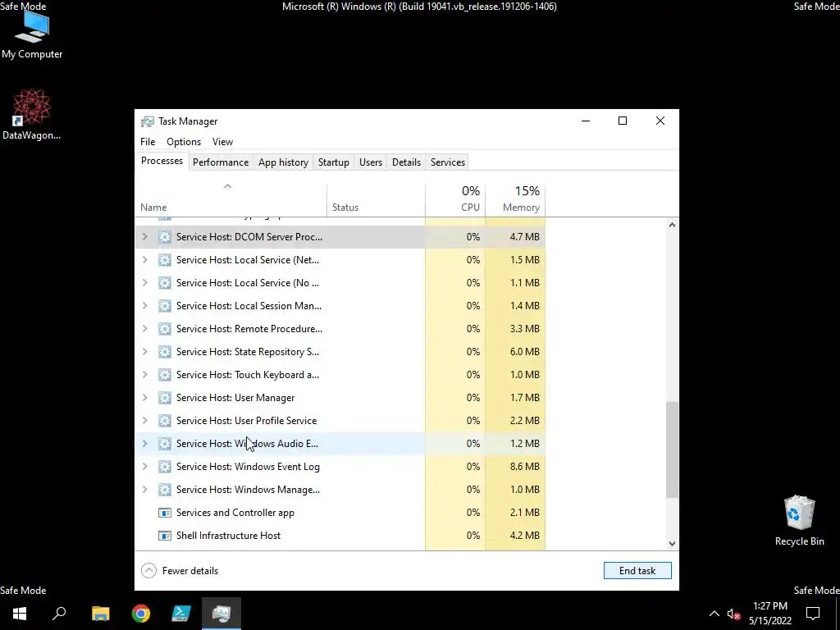
Task: Click gear icon of Windows Event Log row
Action: point(164,467)
